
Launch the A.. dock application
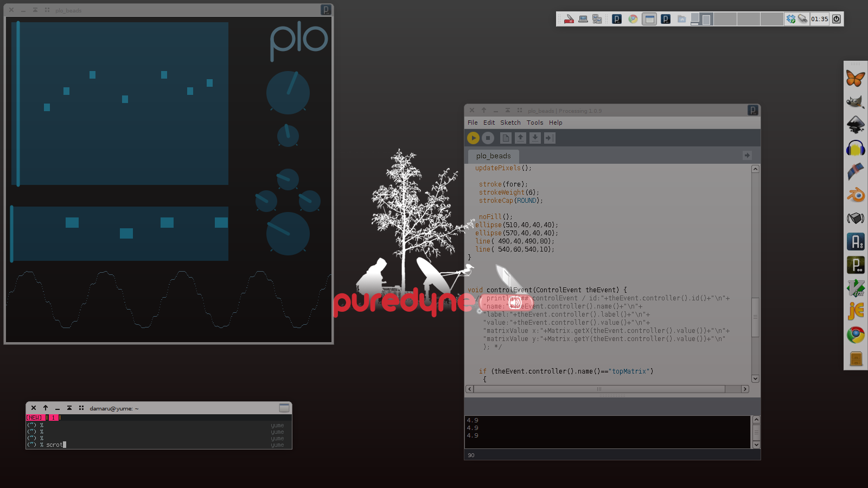[x=856, y=241]
